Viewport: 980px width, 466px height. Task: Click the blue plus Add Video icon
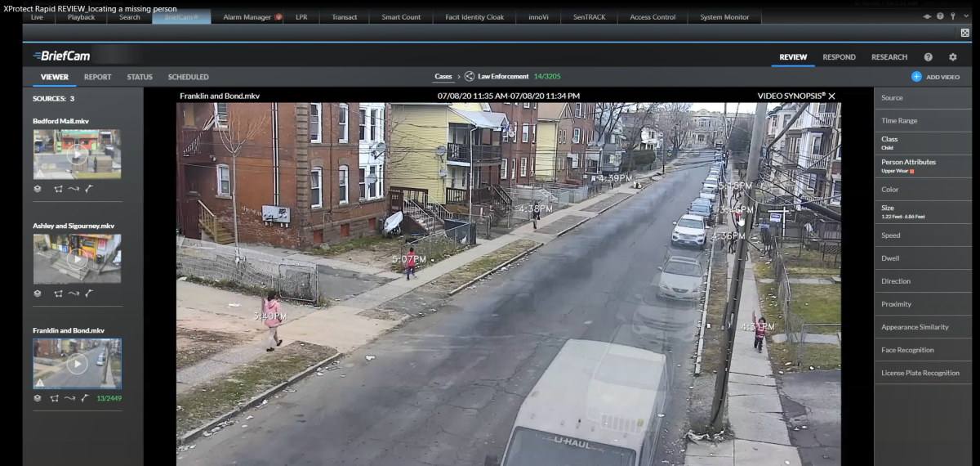916,77
